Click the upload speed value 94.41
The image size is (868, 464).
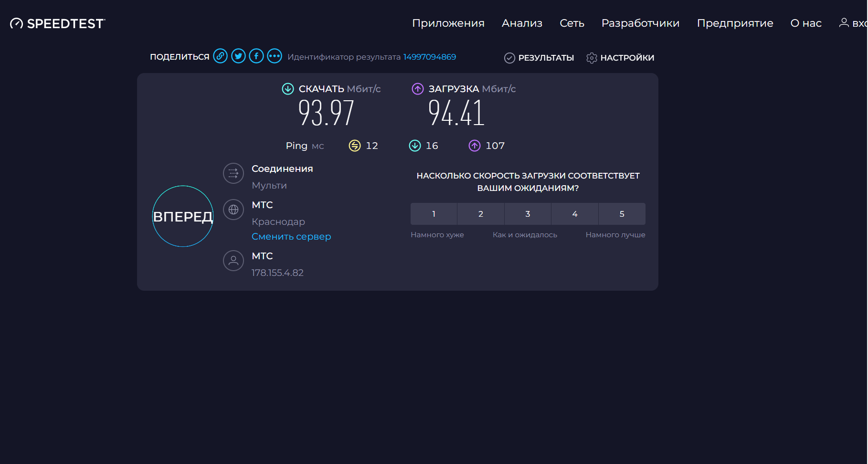point(456,113)
